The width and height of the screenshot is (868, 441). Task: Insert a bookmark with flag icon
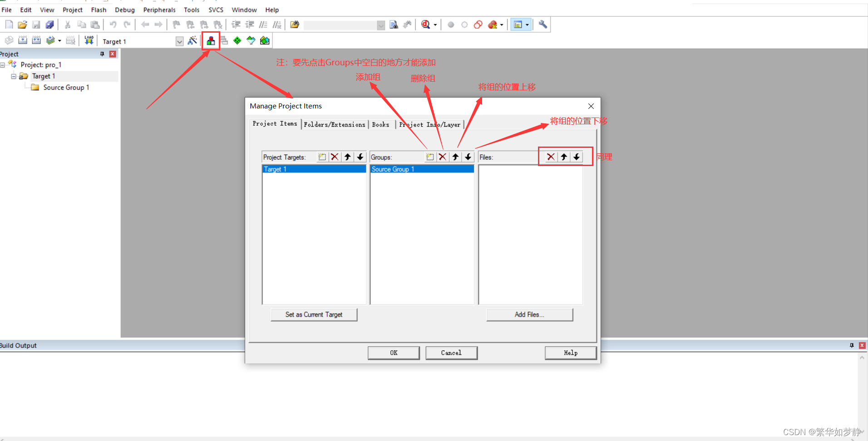coord(177,24)
